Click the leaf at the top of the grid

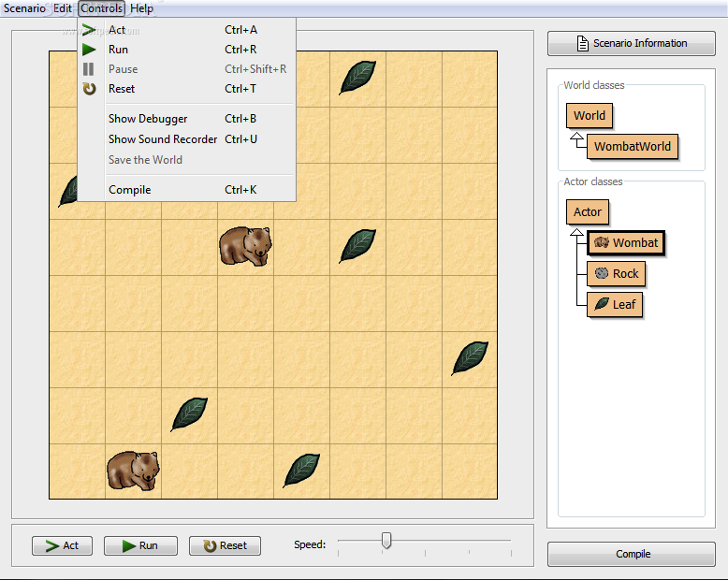pos(357,78)
